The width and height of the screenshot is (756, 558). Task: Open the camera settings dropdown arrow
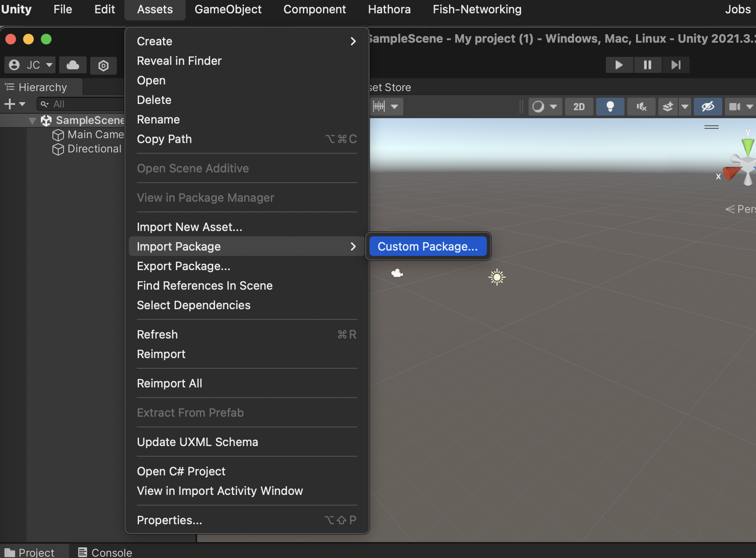tap(750, 107)
